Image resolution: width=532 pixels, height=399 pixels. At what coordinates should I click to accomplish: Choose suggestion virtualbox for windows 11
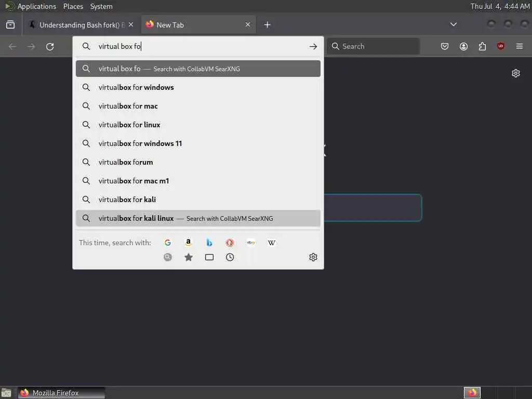click(x=198, y=143)
